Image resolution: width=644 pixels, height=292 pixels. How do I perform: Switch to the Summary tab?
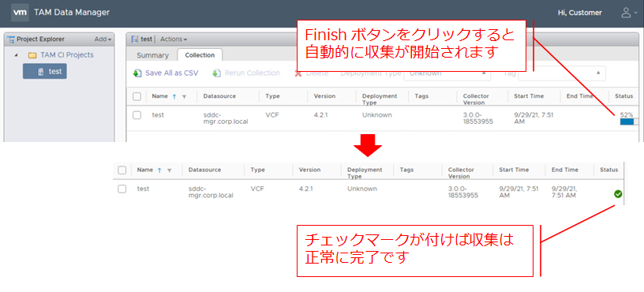tap(152, 55)
